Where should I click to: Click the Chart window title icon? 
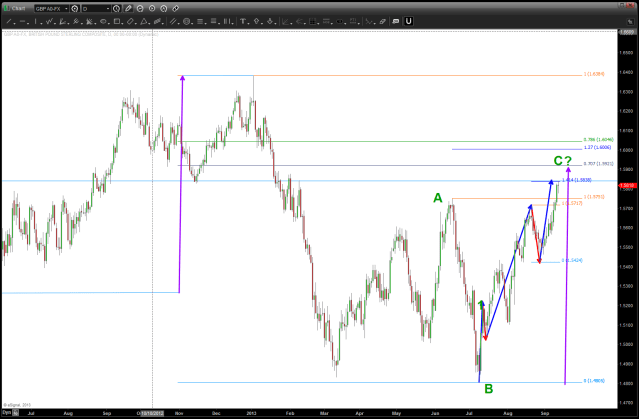point(7,8)
